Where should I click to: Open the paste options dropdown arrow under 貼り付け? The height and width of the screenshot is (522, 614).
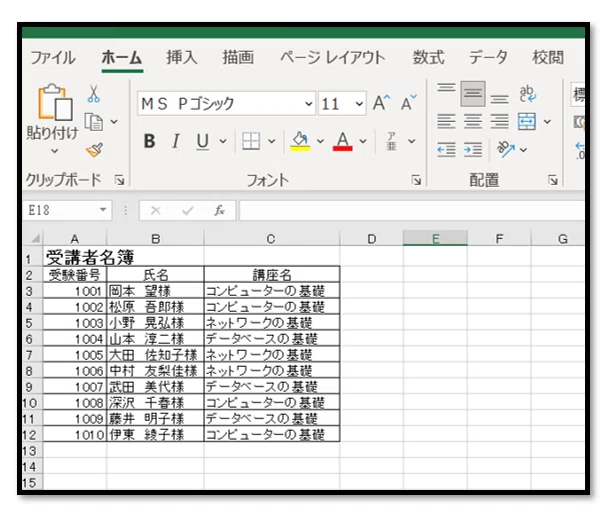(54, 151)
